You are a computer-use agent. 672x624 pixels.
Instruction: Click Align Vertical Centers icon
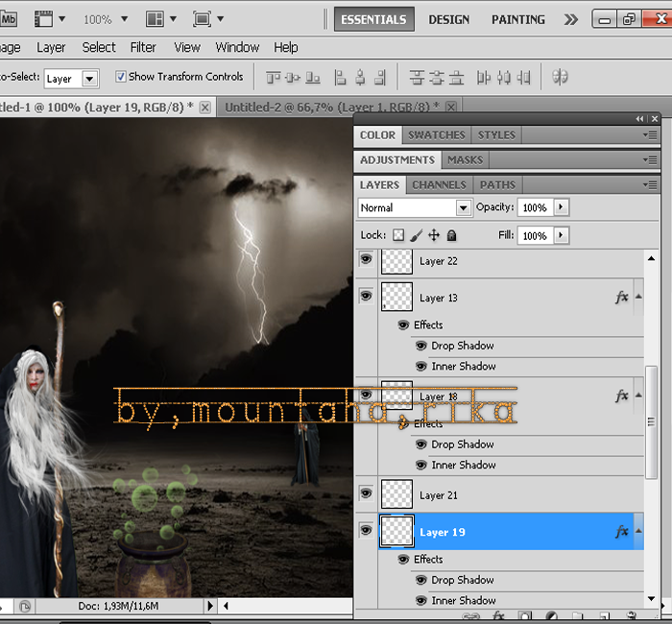tap(293, 78)
